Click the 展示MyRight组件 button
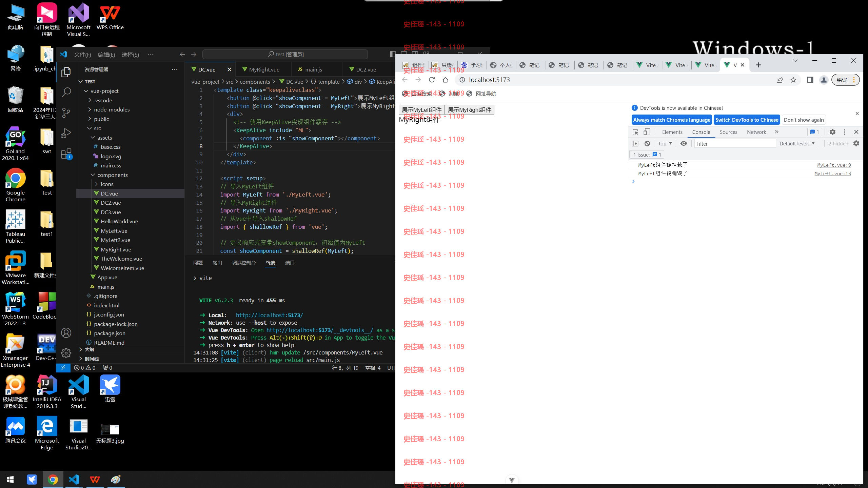Image resolution: width=868 pixels, height=488 pixels. point(469,110)
